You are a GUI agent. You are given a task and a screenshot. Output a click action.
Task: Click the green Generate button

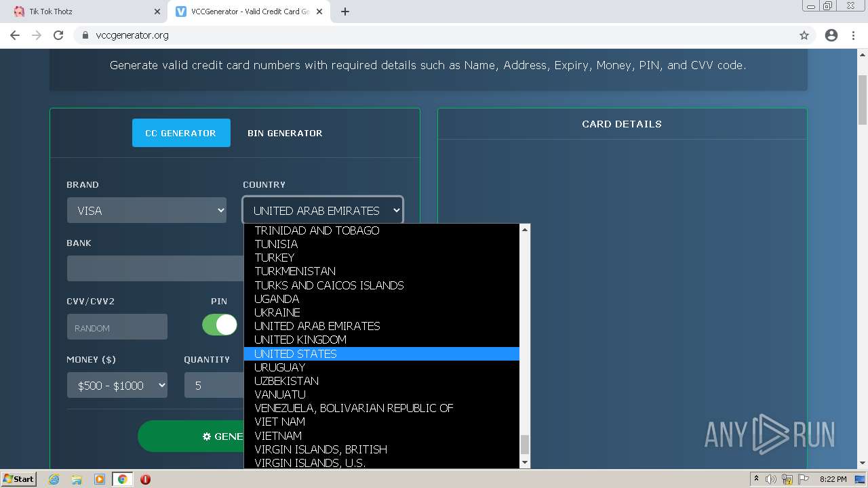[x=191, y=436]
